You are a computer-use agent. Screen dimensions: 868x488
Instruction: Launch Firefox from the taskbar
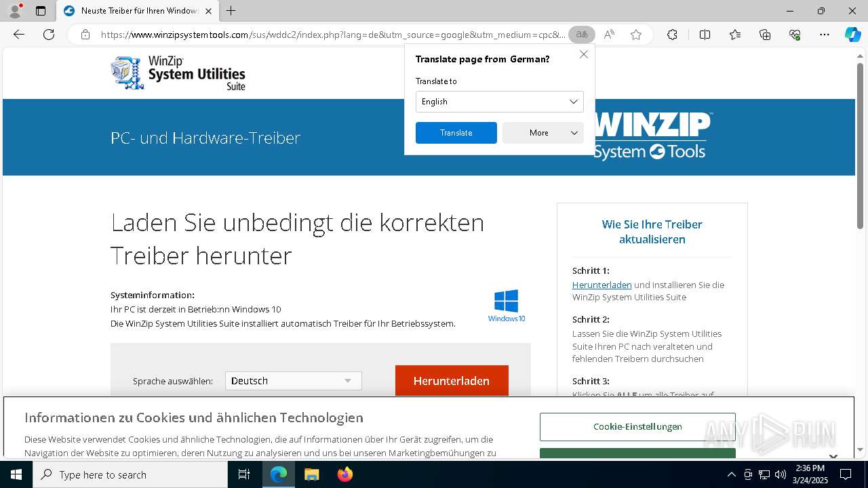point(344,474)
